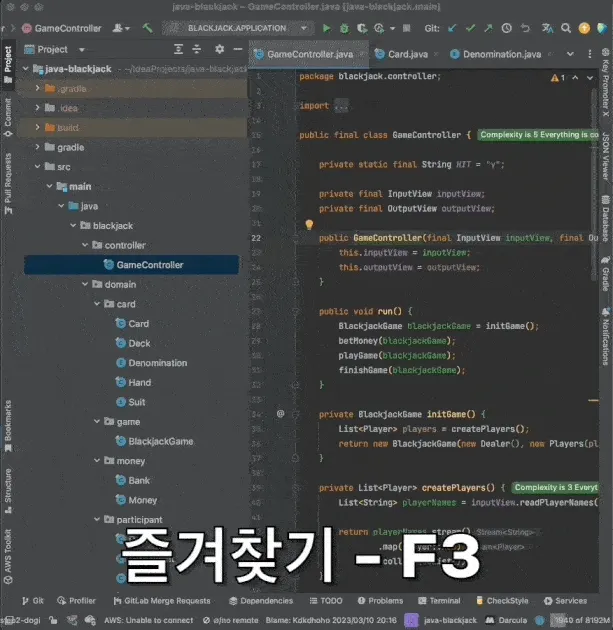Select the Deck class in the project tree
The height and width of the screenshot is (630, 613).
click(x=133, y=343)
